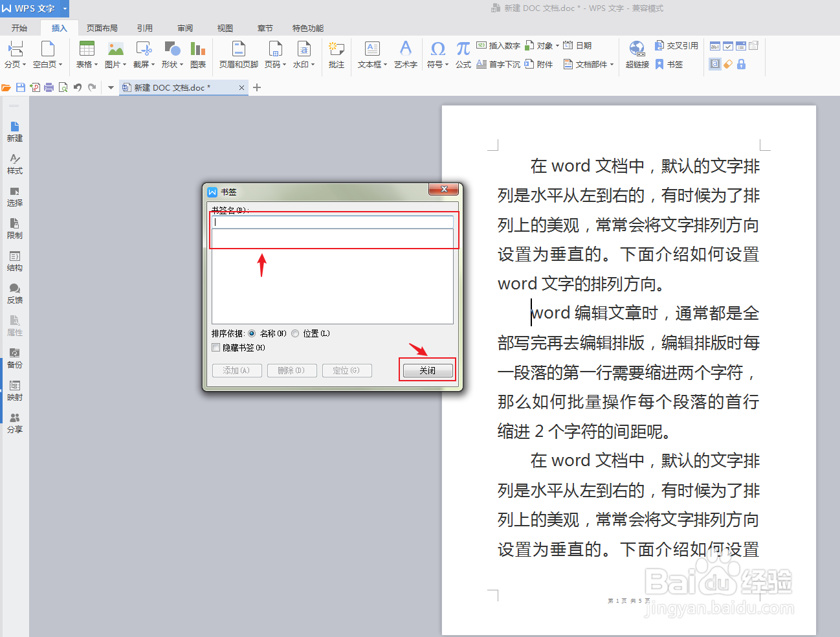
Task: Enable the 隐藏书签 checkbox
Action: (x=216, y=347)
